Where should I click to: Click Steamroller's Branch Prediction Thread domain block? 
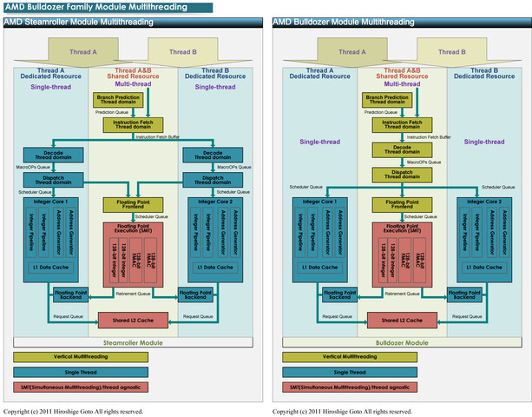coord(118,100)
